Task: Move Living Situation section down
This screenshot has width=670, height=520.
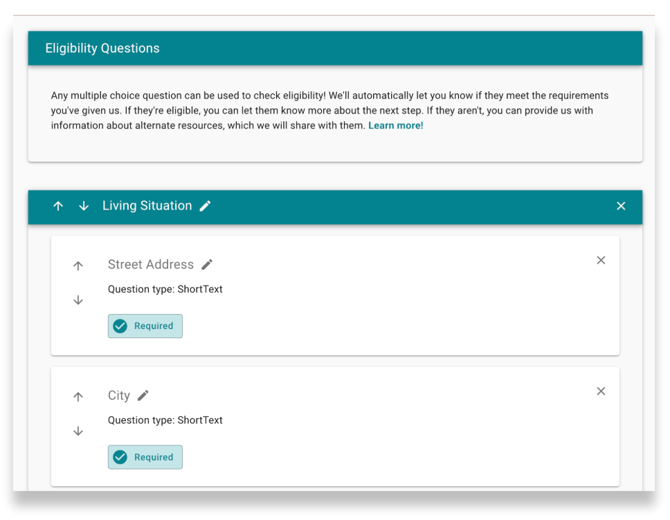Action: (x=84, y=206)
